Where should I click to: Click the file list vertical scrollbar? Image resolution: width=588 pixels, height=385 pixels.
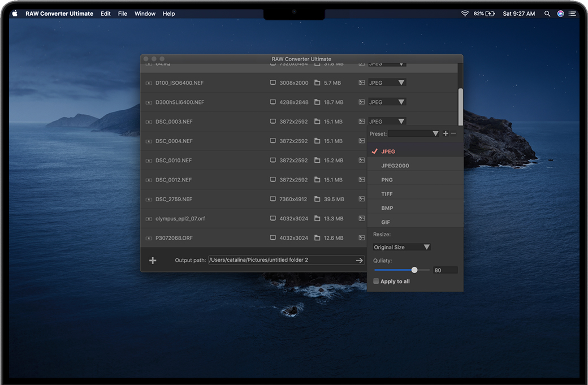pos(460,106)
